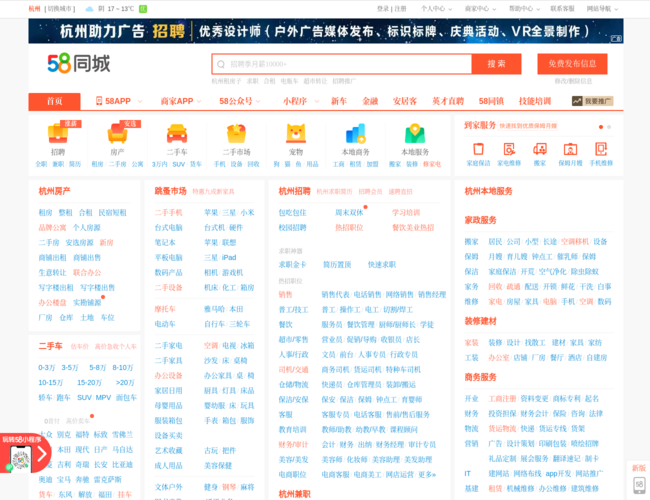650x500 pixels.
Task: Open the 杭州招聘 section heading
Action: coord(294,191)
